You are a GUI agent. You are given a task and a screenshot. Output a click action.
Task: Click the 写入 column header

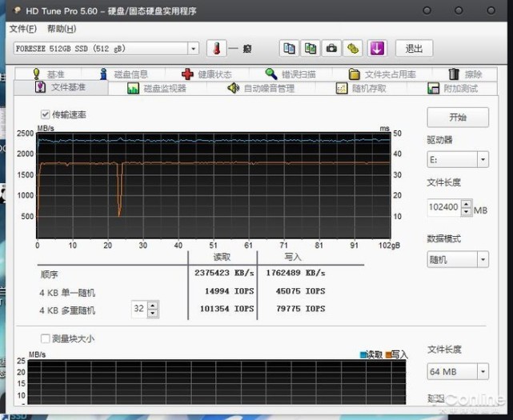[292, 257]
